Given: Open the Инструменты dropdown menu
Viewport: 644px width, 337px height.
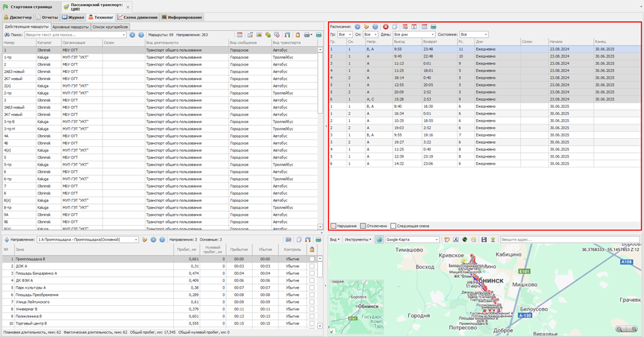Looking at the screenshot, I should click(x=358, y=240).
